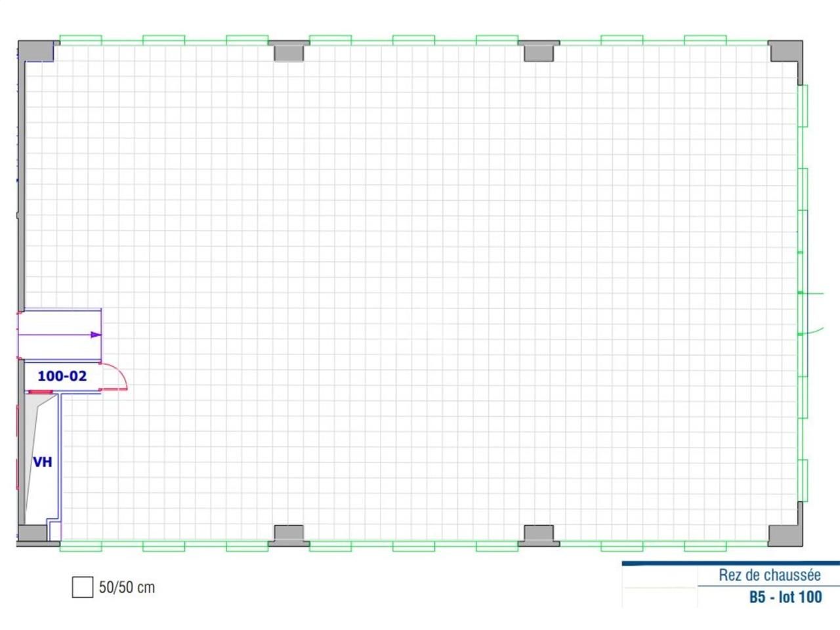Click the 50/50 cm legend square

[x=82, y=587]
